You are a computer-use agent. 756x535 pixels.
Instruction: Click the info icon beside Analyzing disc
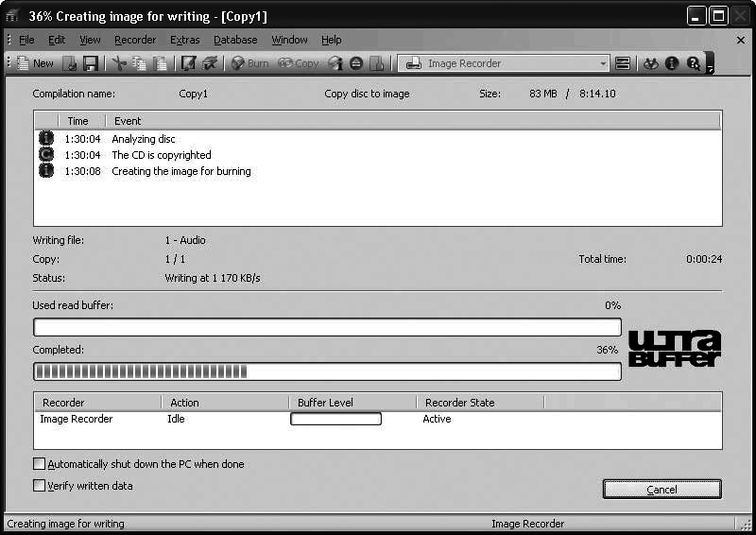46,139
